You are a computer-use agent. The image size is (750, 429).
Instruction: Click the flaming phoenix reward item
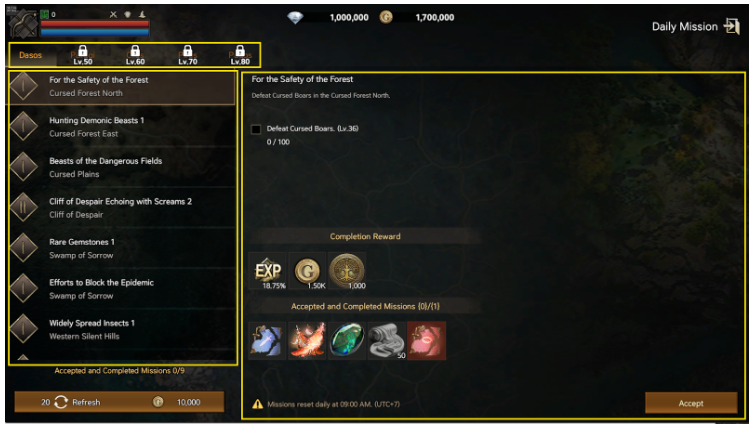[x=307, y=341]
